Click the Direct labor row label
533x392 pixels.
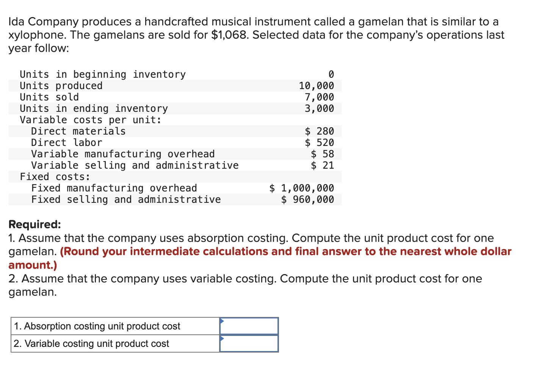[67, 143]
